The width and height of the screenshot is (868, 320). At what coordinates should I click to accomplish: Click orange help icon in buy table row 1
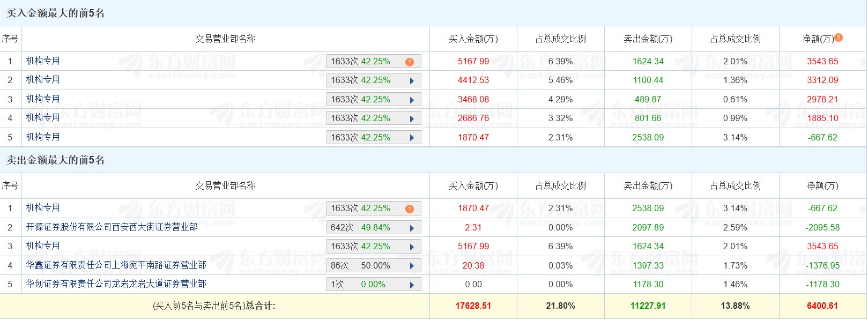(x=410, y=62)
